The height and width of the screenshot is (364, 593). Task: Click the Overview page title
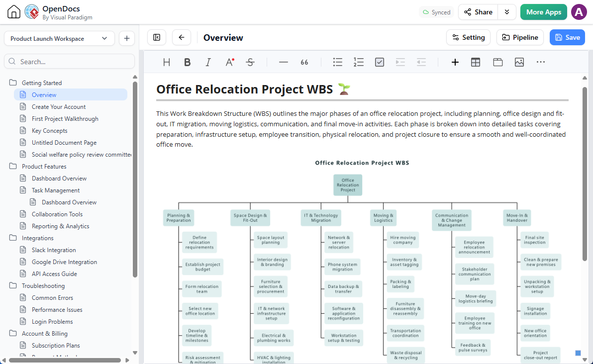tap(223, 37)
